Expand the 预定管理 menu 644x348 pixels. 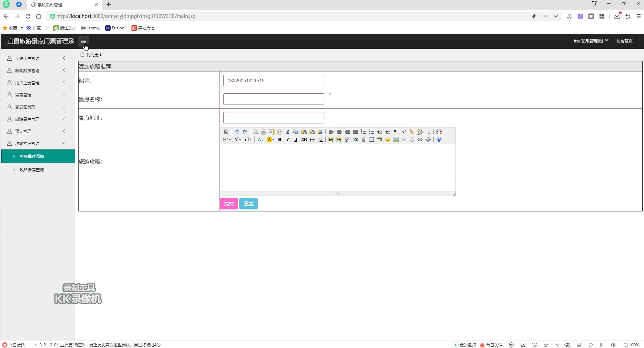(x=37, y=131)
